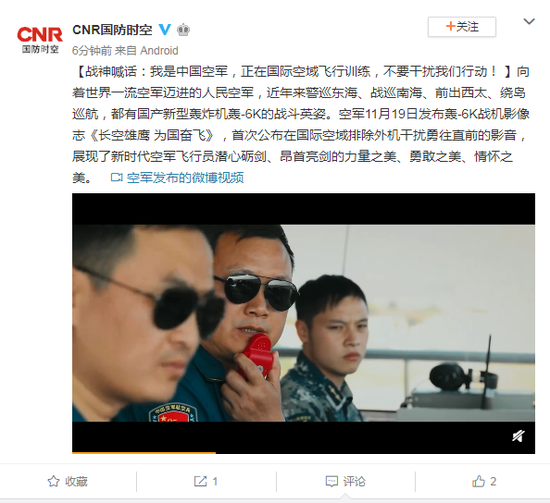550x503 pixels.
Task: Click the video camera icon beside link
Action: click(116, 177)
